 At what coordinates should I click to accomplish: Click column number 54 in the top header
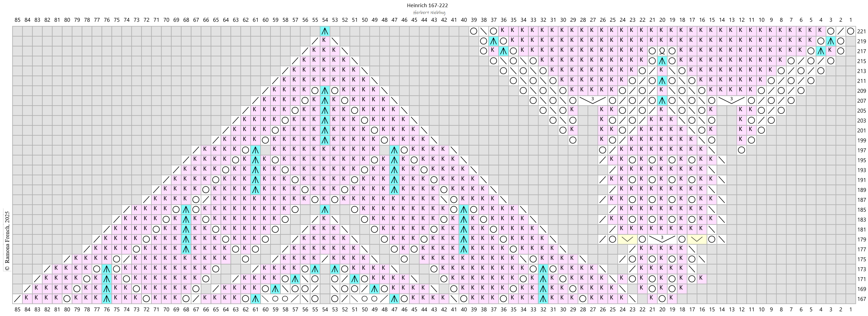(x=325, y=20)
